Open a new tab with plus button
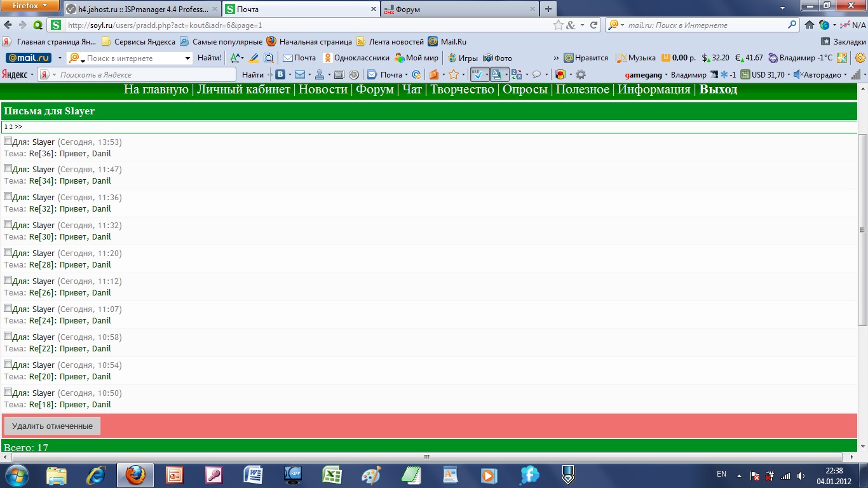 (x=548, y=10)
